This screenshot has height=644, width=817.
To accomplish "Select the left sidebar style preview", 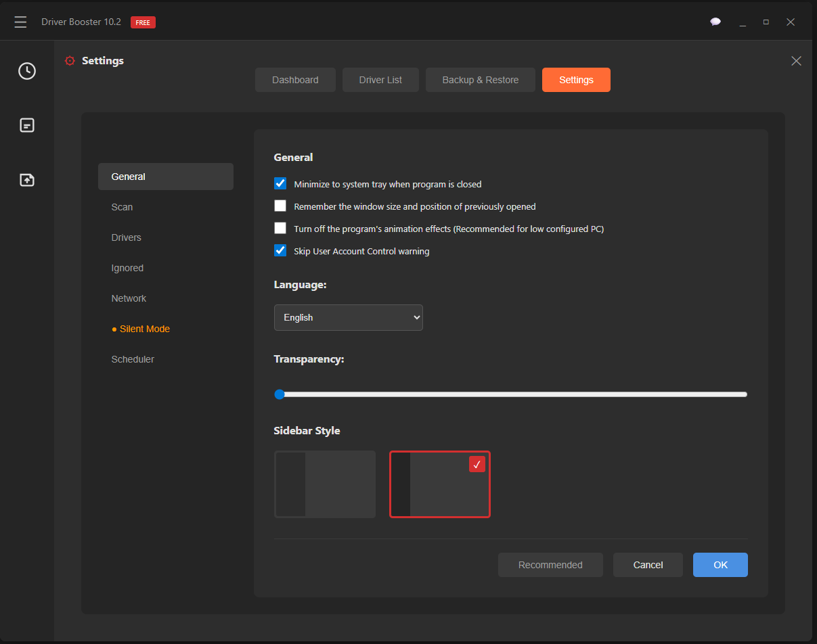I will tap(325, 484).
